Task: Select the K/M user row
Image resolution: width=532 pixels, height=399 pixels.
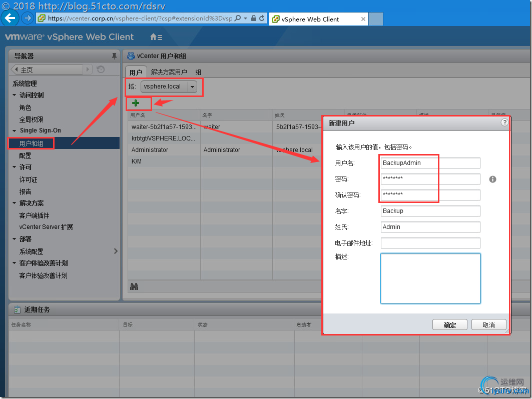Action: coord(225,161)
